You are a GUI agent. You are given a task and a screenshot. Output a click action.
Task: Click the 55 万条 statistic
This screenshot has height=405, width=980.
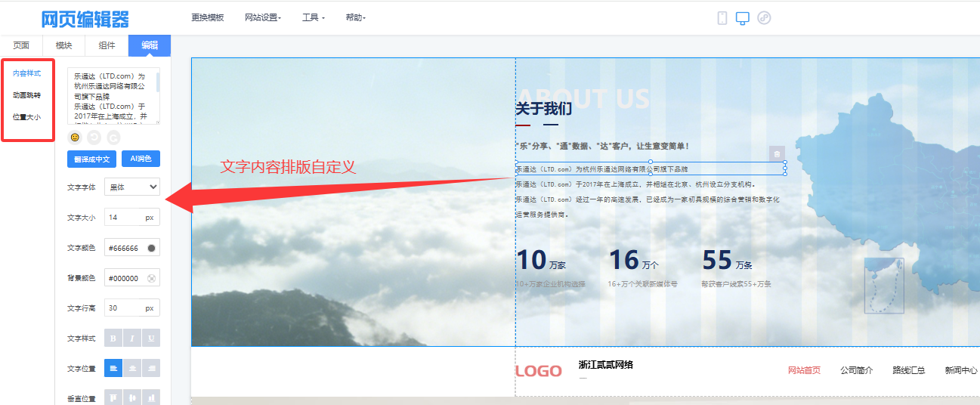coord(728,260)
